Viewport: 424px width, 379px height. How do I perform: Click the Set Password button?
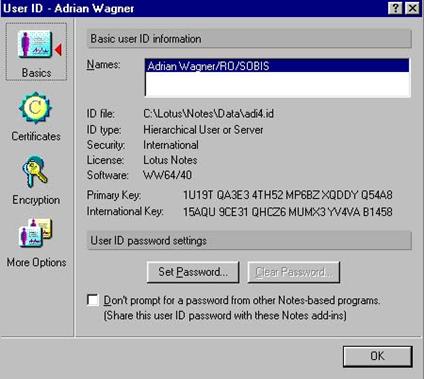pos(193,272)
